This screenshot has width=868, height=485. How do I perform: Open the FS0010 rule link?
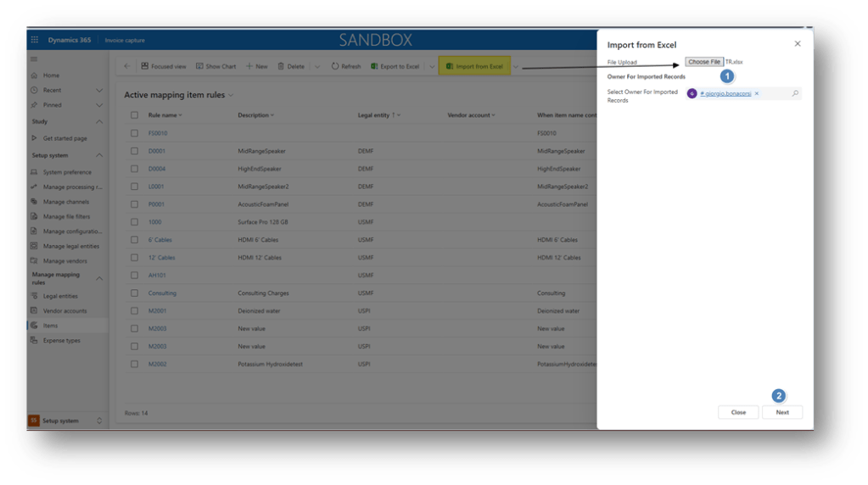tap(158, 133)
